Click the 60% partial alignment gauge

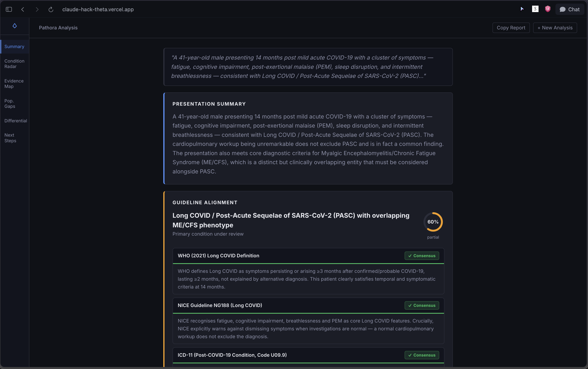tap(433, 222)
